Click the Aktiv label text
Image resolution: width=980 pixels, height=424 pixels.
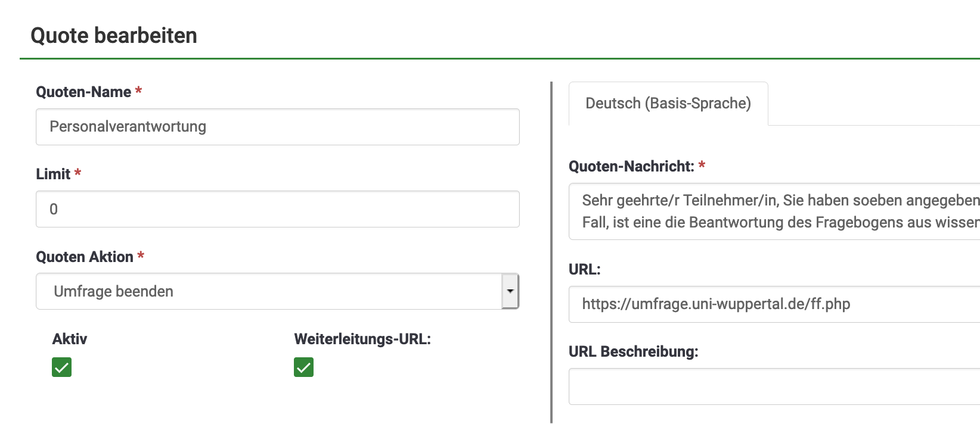tap(70, 339)
